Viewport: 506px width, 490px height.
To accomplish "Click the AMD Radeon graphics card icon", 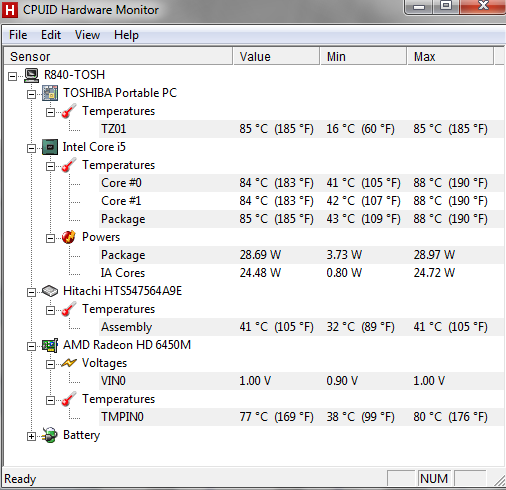I will coord(50,345).
